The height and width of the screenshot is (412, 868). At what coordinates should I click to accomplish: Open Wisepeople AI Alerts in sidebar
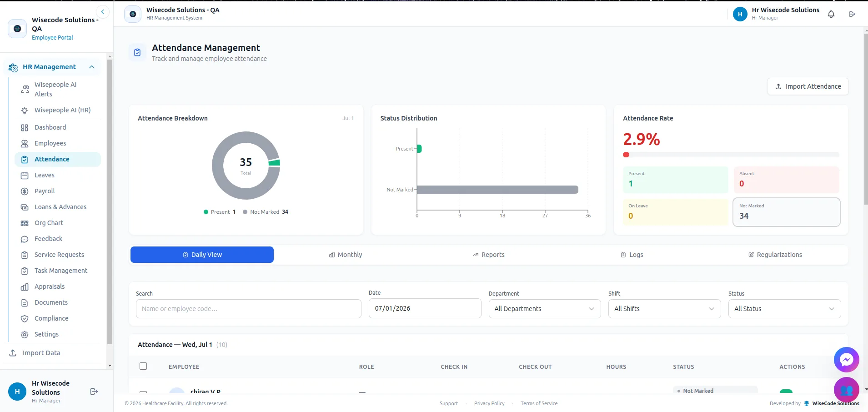point(58,89)
